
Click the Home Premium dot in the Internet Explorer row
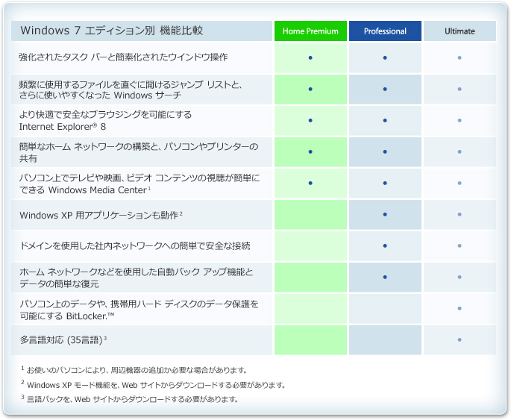click(310, 120)
